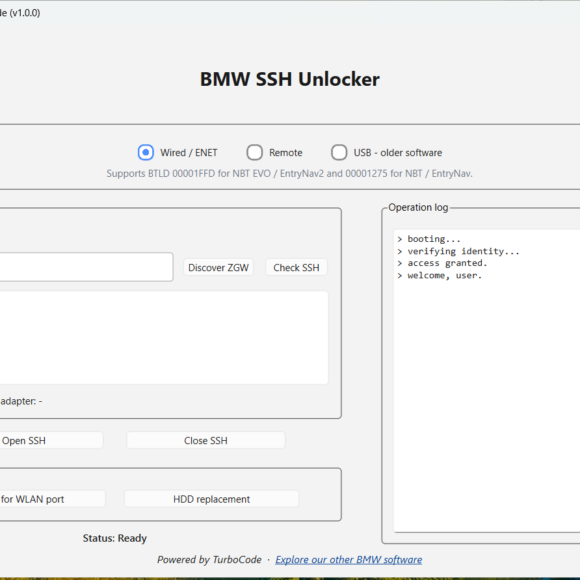Image resolution: width=580 pixels, height=580 pixels.
Task: Click the 'Operation log' group label
Action: point(418,208)
